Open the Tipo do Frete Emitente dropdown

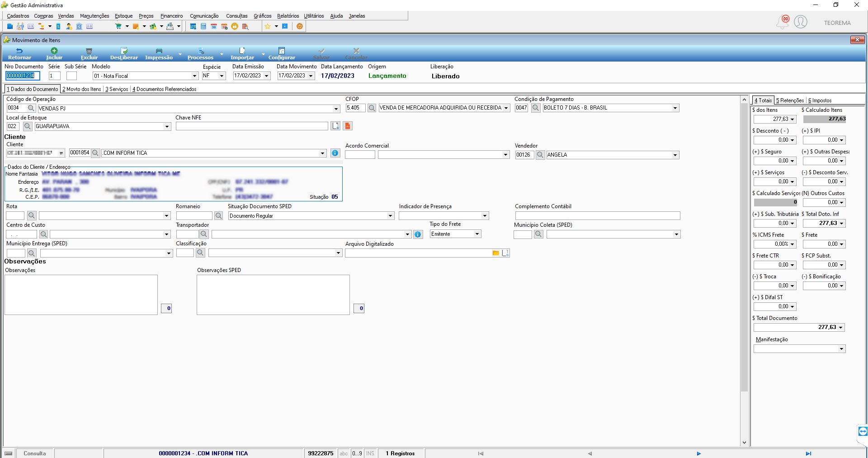[477, 234]
